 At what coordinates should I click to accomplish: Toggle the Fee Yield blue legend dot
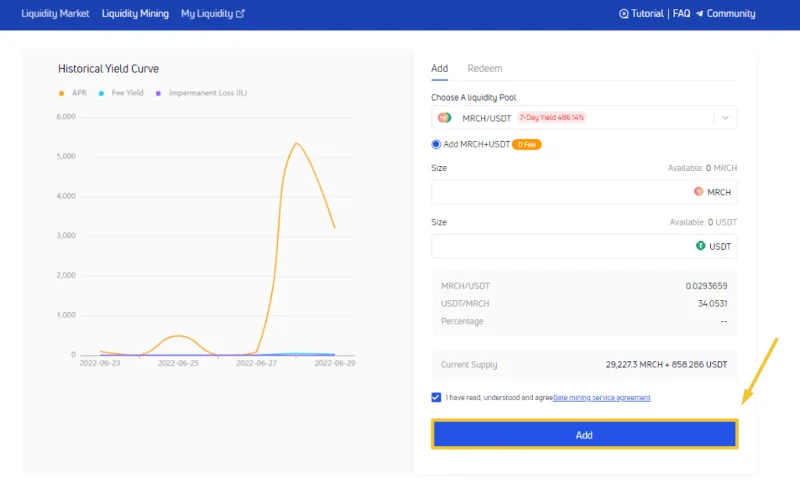101,93
